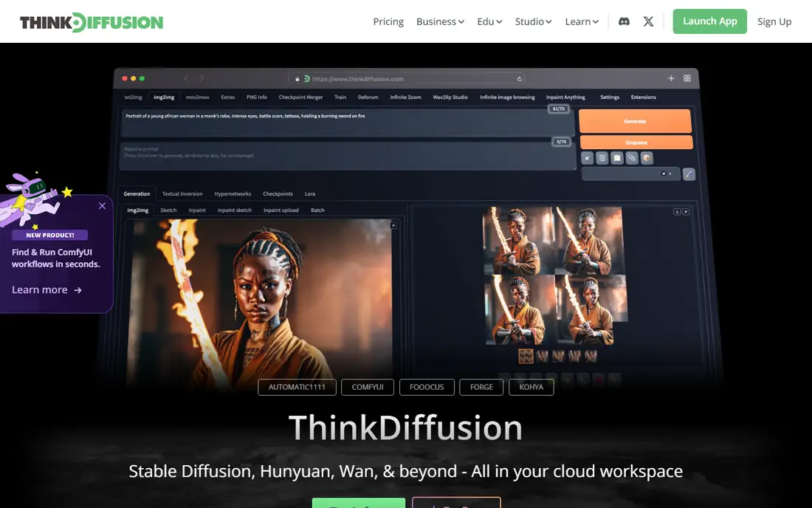Image resolution: width=812 pixels, height=508 pixels.
Task: Open the Inpaint Anything tab
Action: [x=565, y=97]
